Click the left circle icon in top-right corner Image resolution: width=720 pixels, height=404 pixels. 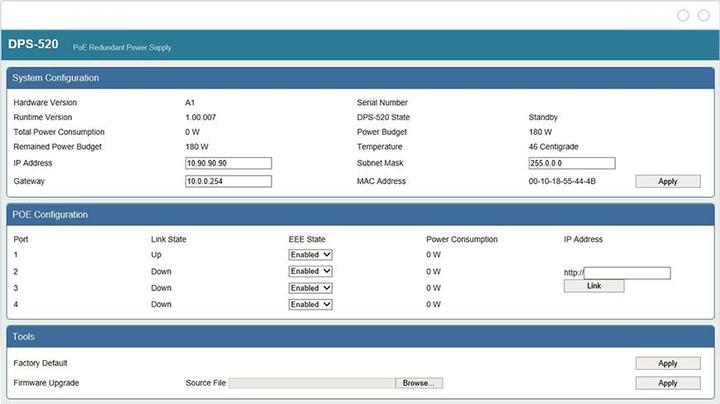click(x=683, y=15)
